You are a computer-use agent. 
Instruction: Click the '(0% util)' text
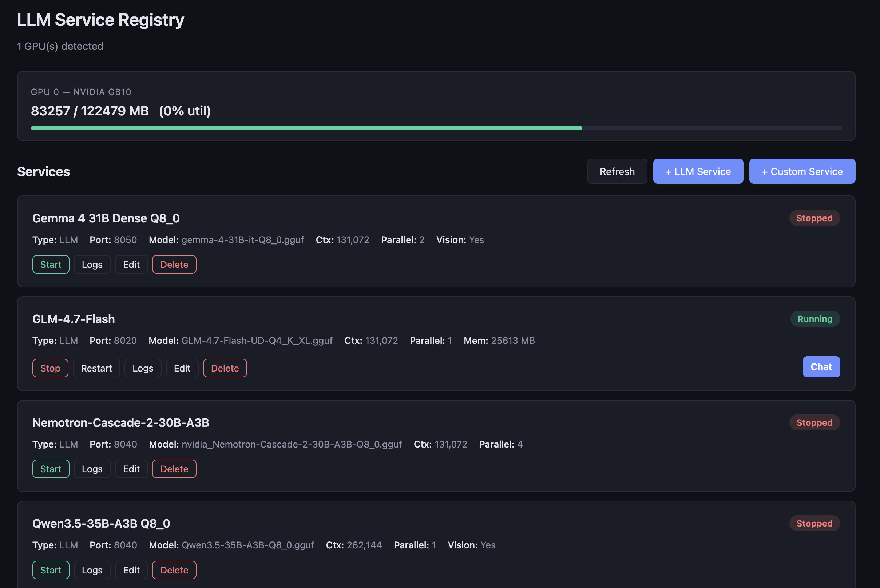point(185,111)
